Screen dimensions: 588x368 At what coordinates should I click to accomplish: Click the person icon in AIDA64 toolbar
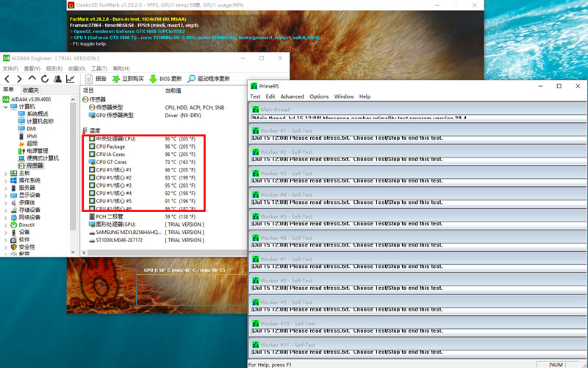click(x=58, y=79)
